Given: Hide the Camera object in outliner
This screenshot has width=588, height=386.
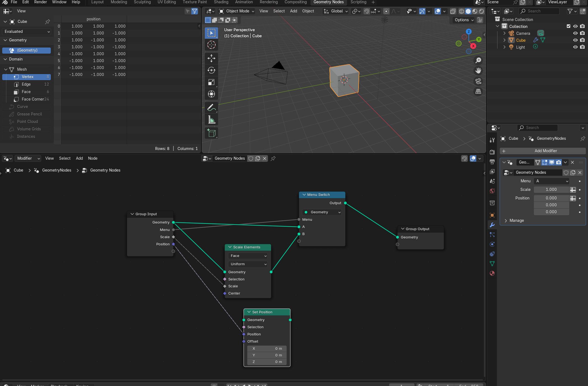Looking at the screenshot, I should coord(575,33).
